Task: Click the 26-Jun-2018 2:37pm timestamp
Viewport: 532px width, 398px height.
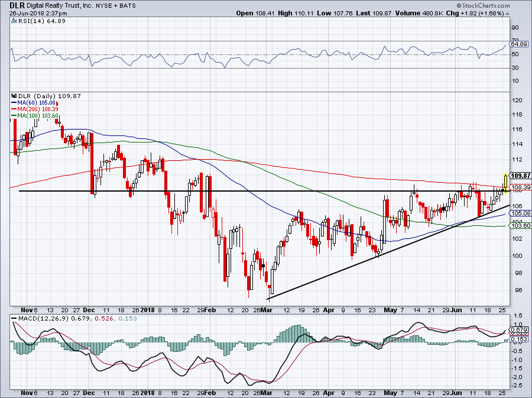Action: [38, 14]
